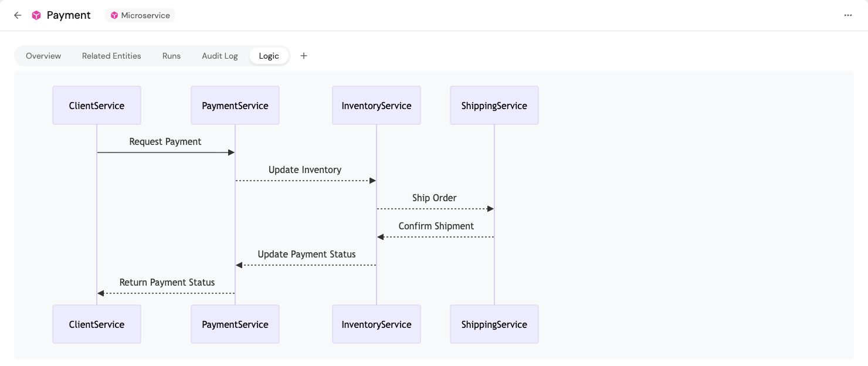This screenshot has width=868, height=366.
Task: Click the Payment page title
Action: pos(69,15)
